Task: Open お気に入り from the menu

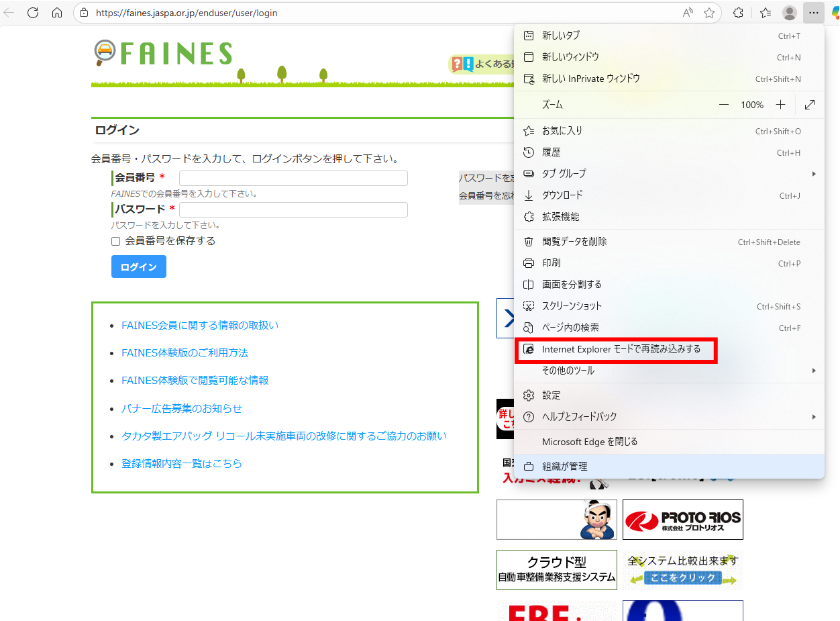Action: click(x=669, y=131)
